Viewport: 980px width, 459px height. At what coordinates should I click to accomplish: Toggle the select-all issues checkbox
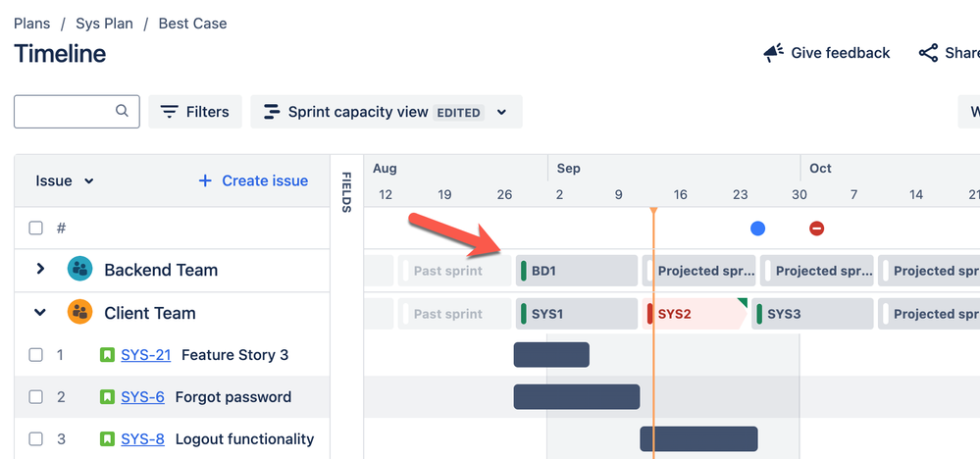pos(36,229)
